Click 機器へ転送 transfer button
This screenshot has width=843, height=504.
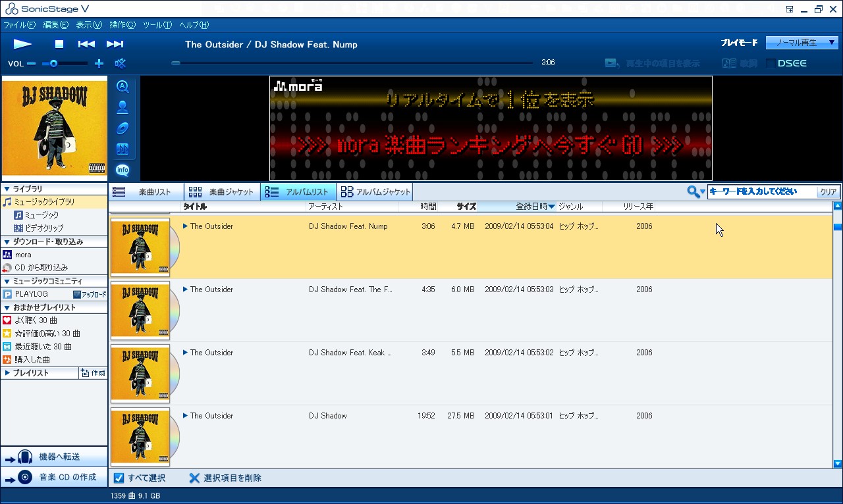coord(54,457)
